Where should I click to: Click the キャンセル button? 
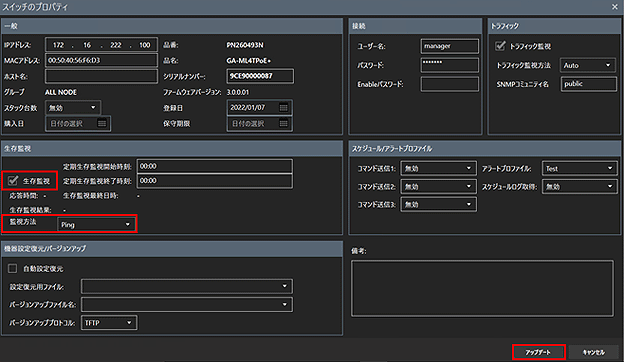[594, 352]
